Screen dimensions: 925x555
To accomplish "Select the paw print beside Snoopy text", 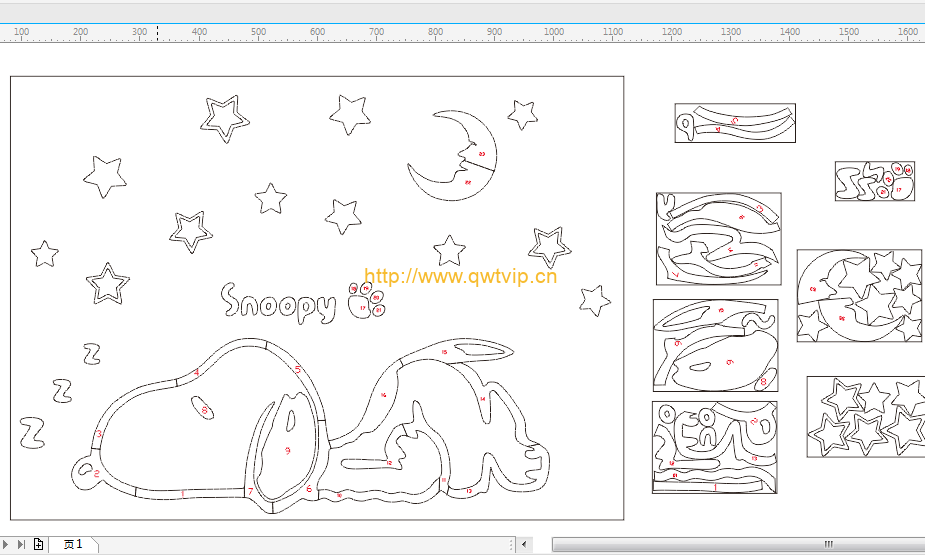I will [366, 301].
